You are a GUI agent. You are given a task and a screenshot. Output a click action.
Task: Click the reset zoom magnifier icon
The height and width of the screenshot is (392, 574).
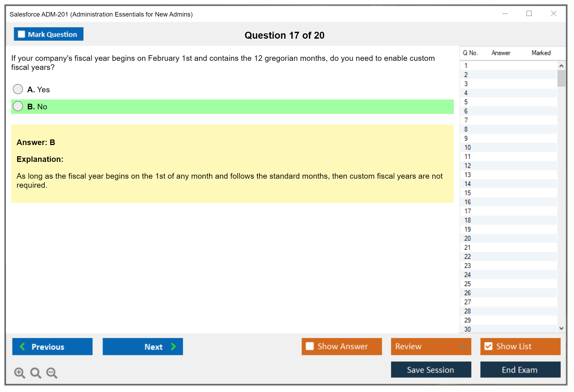pos(36,373)
